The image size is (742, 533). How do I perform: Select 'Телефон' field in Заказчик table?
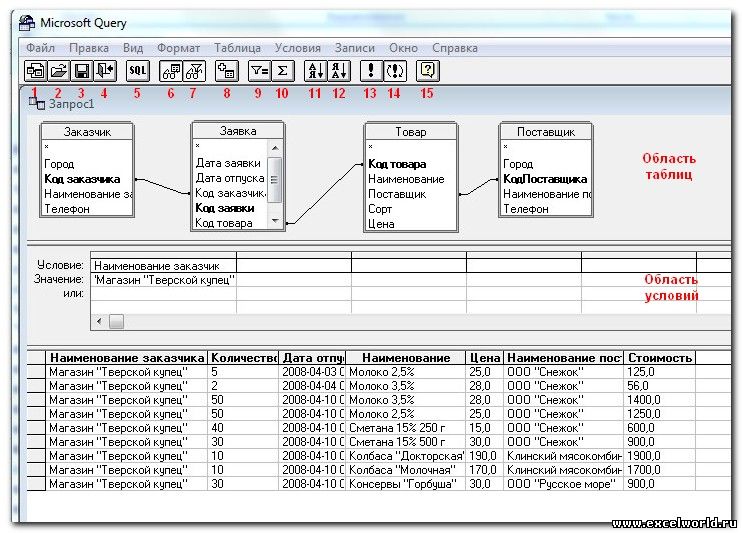click(x=67, y=209)
